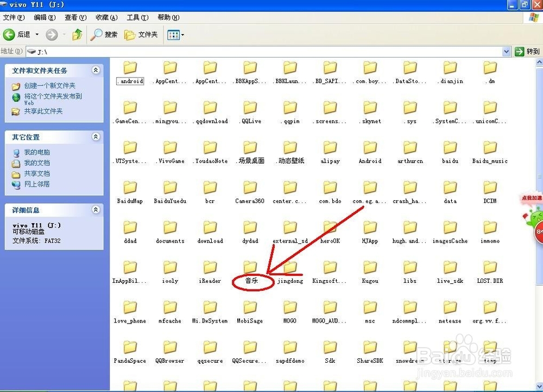Viewport: 543px width, 392px height.
Task: Open My Documents (我的文档) link
Action: click(37, 163)
